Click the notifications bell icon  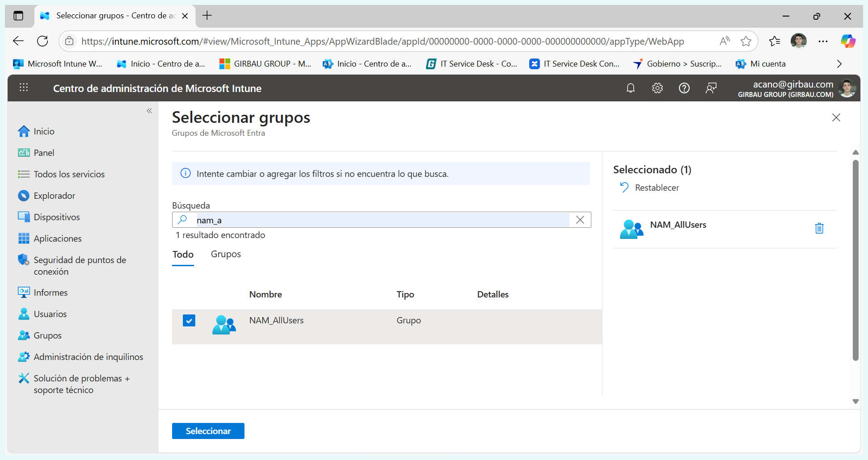coord(630,88)
